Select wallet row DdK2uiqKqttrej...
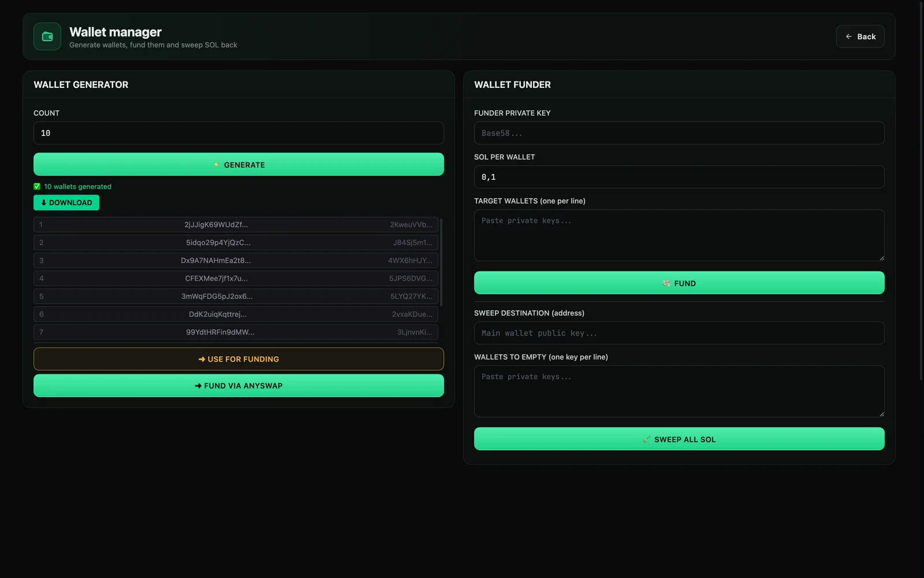924x578 pixels. (236, 314)
